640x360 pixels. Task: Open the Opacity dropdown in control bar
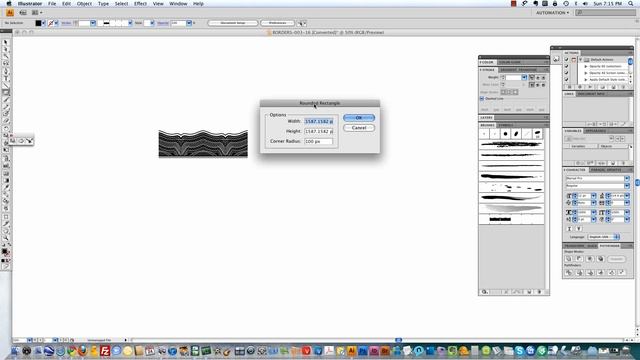tap(189, 23)
